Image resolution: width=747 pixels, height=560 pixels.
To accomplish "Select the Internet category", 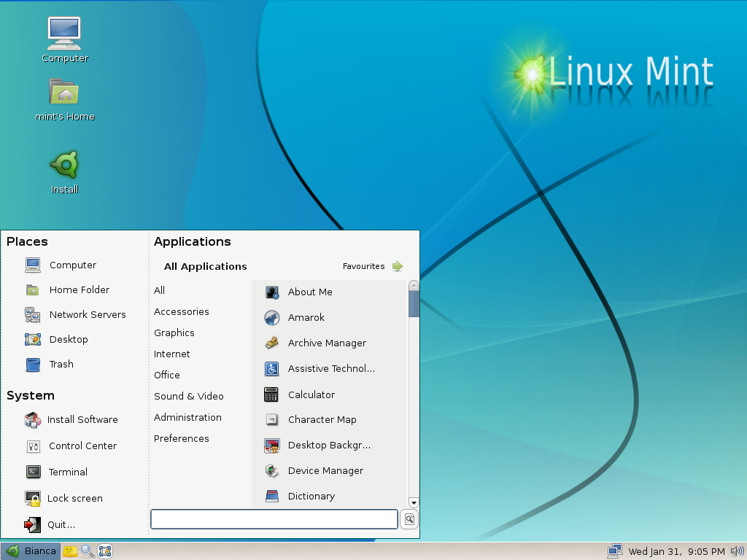I will [x=171, y=354].
